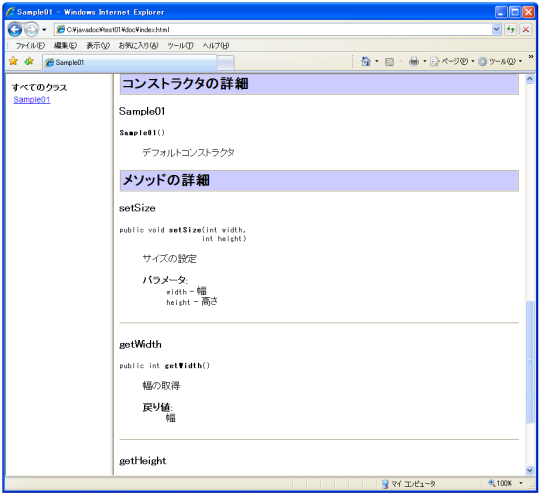Click the Refresh page icon
Image resolution: width=540 pixels, height=494 pixels.
click(510, 30)
